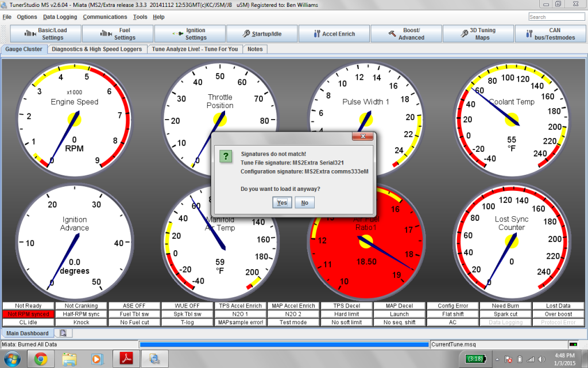588x368 pixels.
Task: Open the Notes tab
Action: [x=255, y=49]
